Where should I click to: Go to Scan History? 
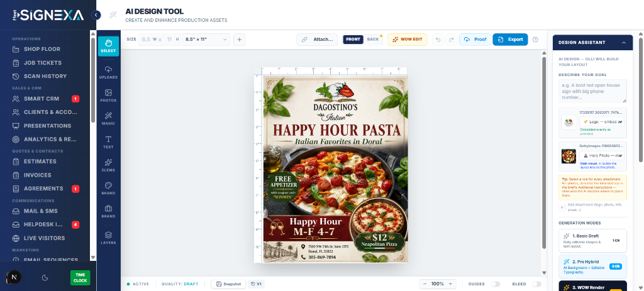(x=45, y=76)
